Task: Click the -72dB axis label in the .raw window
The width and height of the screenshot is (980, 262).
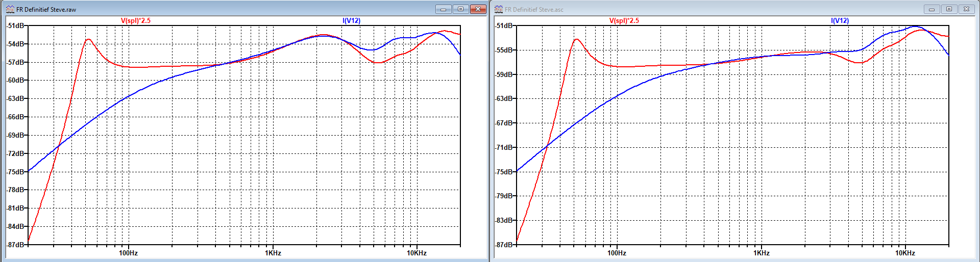Action: coord(15,153)
